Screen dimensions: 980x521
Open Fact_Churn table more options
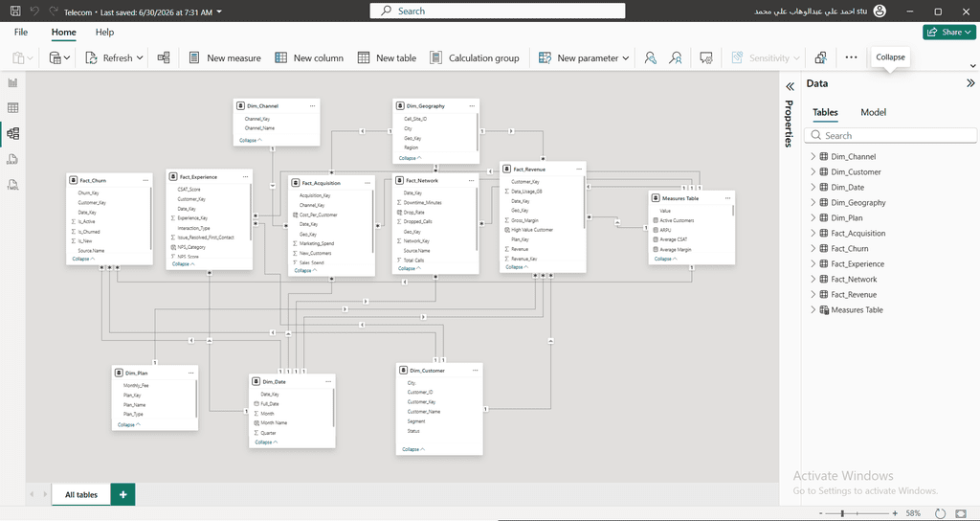145,180
